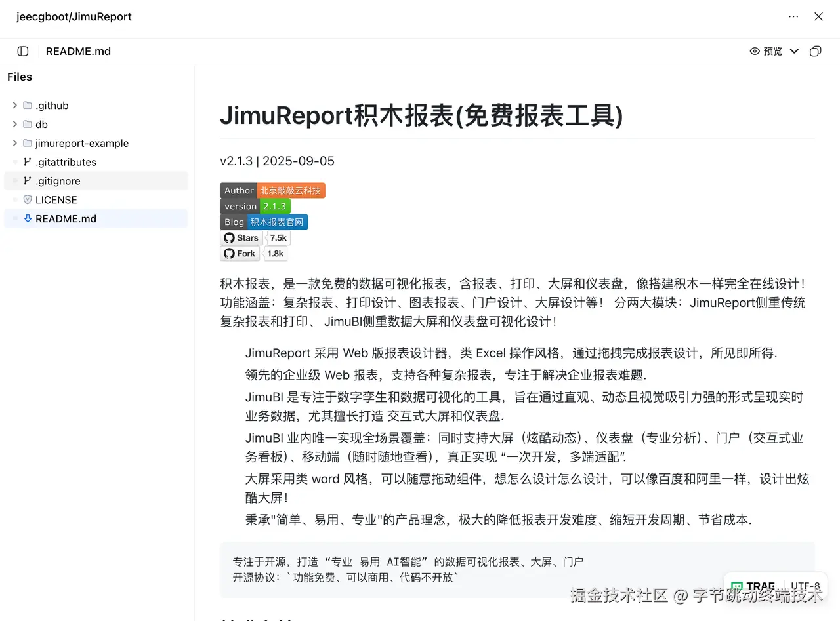Toggle the sidebar panel visibility

pyautogui.click(x=22, y=50)
